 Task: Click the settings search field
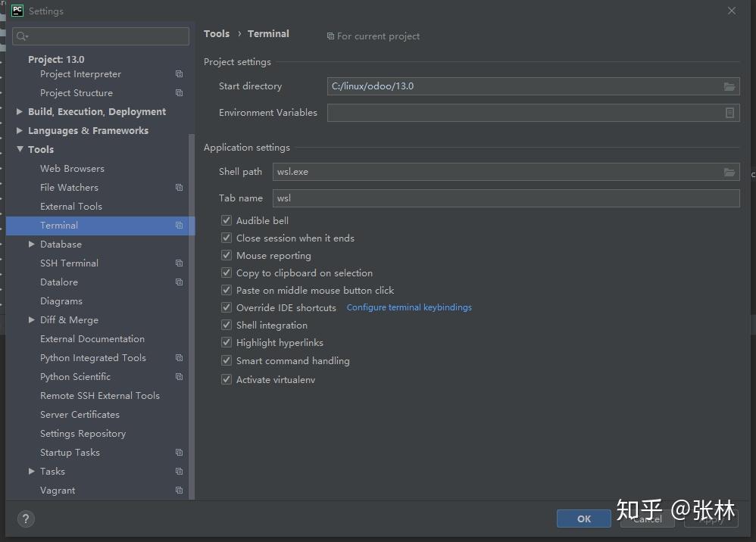[x=100, y=36]
